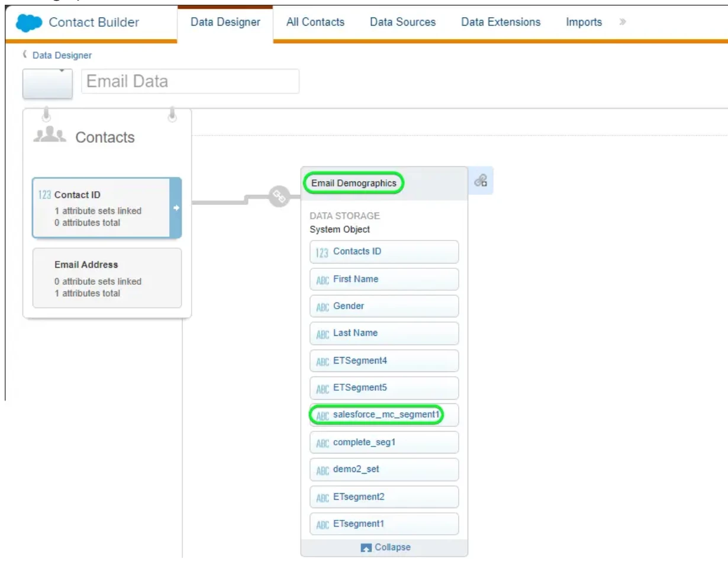Click ABC icon on ETsegment2 row
This screenshot has width=728, height=578.
click(323, 498)
